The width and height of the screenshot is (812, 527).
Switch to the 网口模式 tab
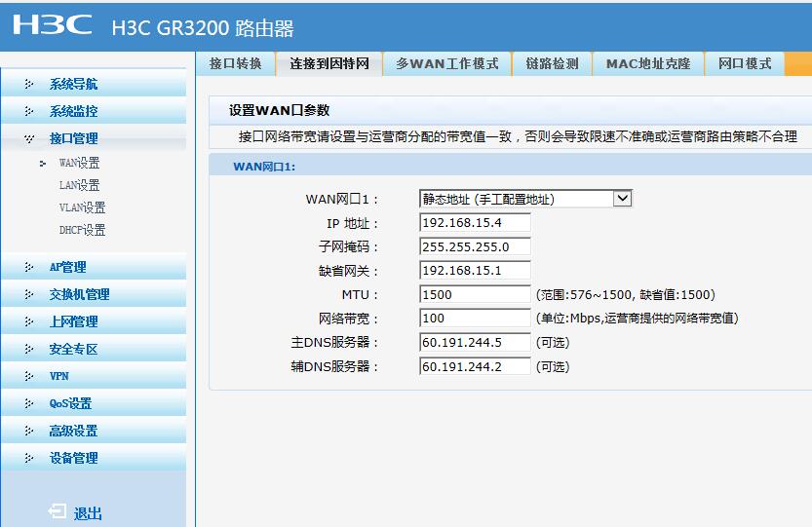(745, 63)
